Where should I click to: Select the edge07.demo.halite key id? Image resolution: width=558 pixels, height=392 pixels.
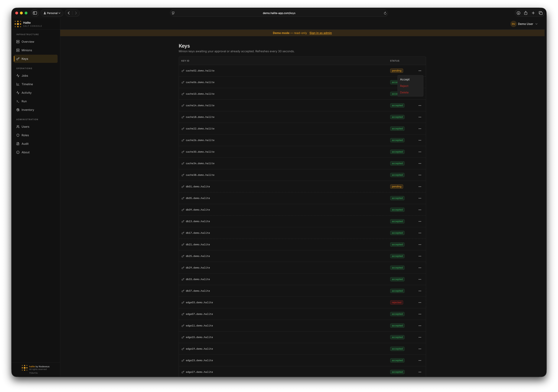(x=199, y=314)
